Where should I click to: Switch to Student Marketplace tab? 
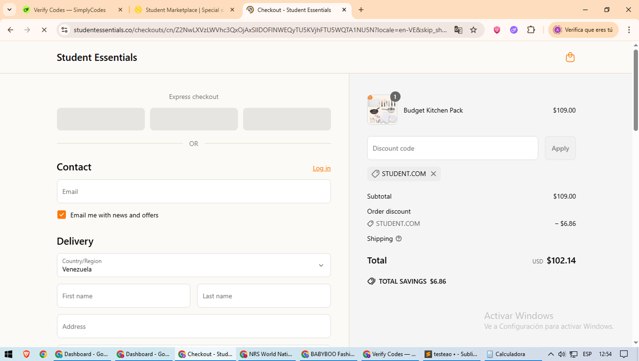pos(185,10)
